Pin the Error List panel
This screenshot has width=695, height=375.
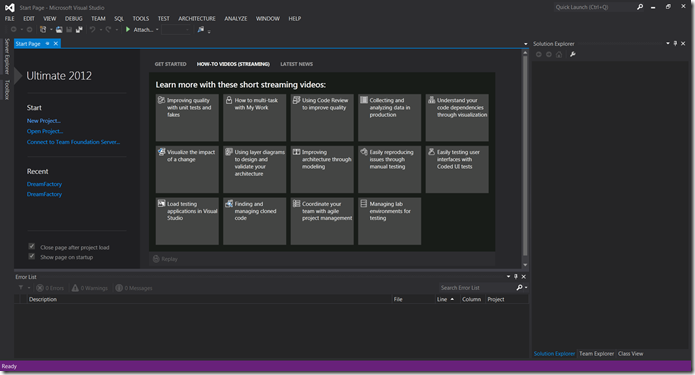[x=515, y=277]
